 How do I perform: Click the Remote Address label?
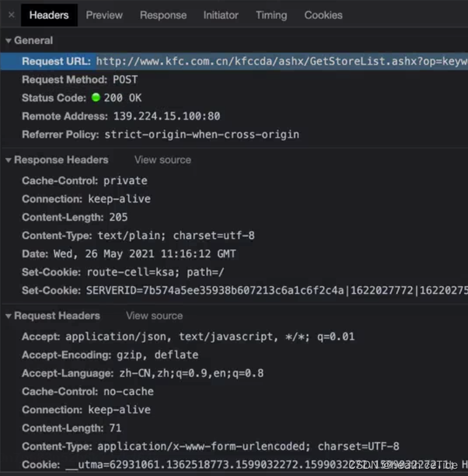pyautogui.click(x=65, y=116)
